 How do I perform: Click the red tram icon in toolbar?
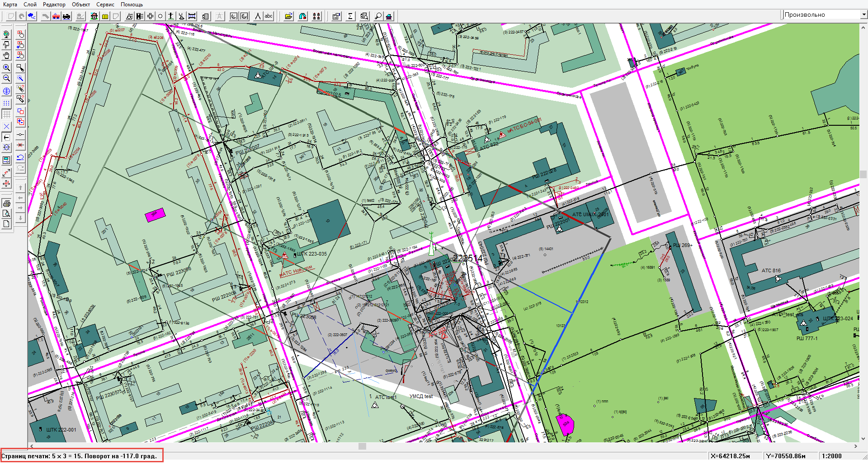coord(56,16)
